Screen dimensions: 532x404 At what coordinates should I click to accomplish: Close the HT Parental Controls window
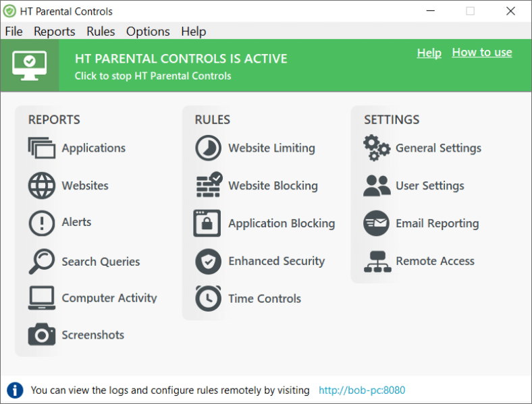click(510, 11)
